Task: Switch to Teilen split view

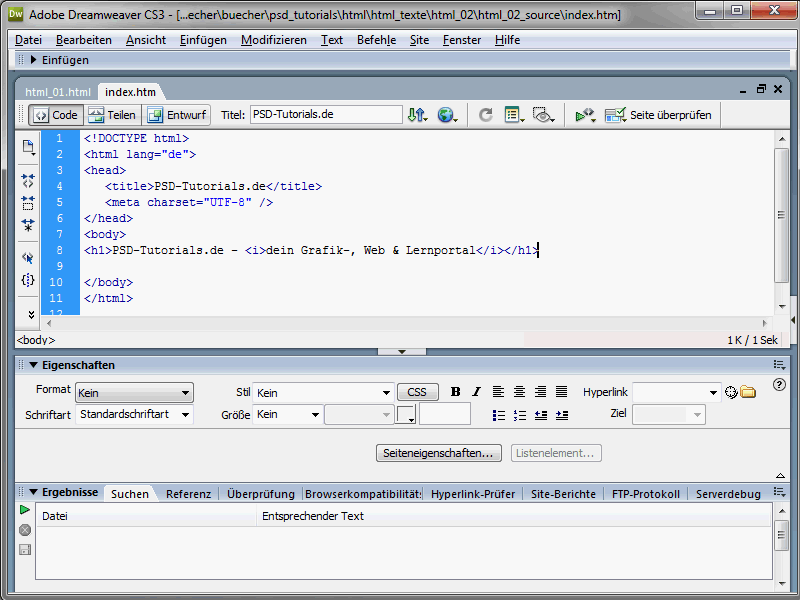Action: tap(112, 115)
